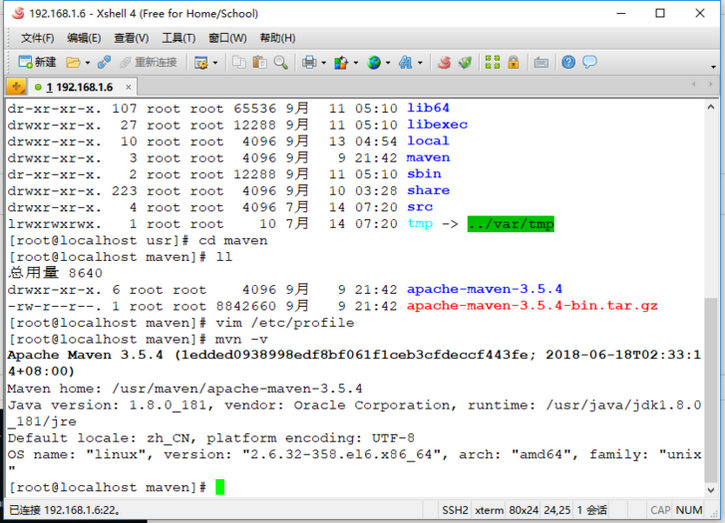Click the find magnifier icon

280,62
